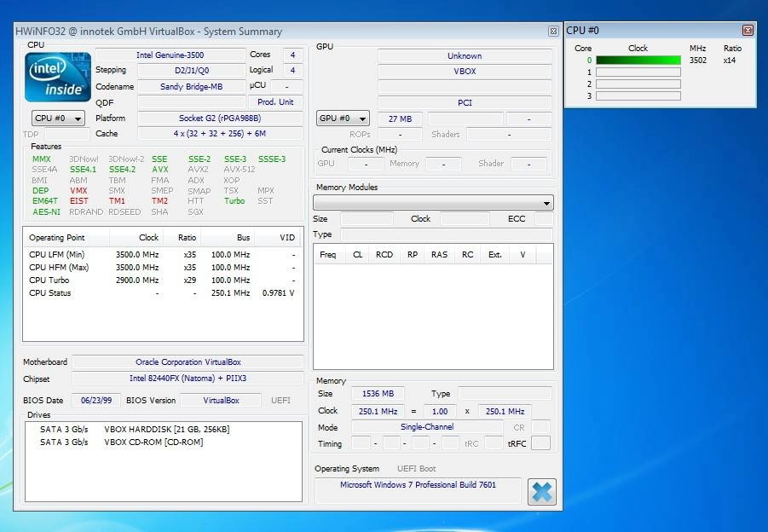
Task: Click the Ext. column header
Action: (494, 255)
